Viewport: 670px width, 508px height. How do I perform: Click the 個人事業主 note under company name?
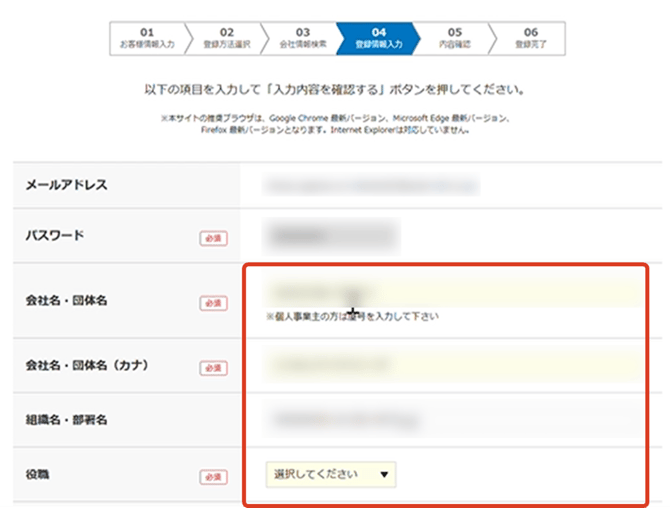tap(352, 316)
